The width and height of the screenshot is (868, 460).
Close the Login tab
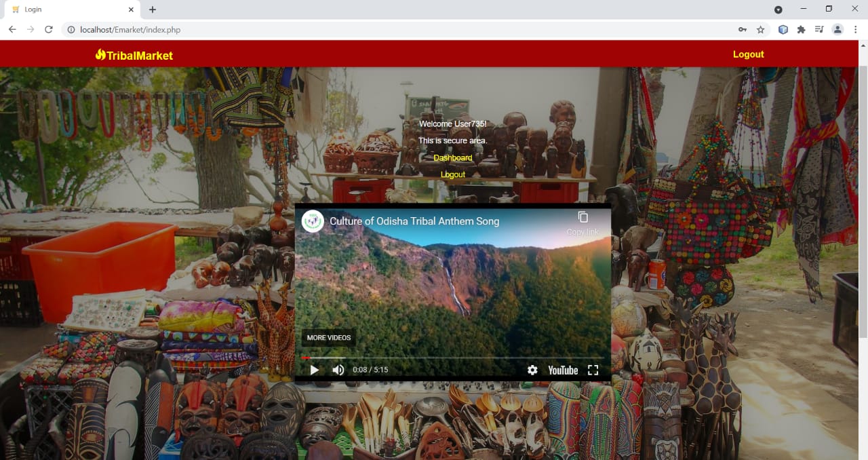pos(131,9)
